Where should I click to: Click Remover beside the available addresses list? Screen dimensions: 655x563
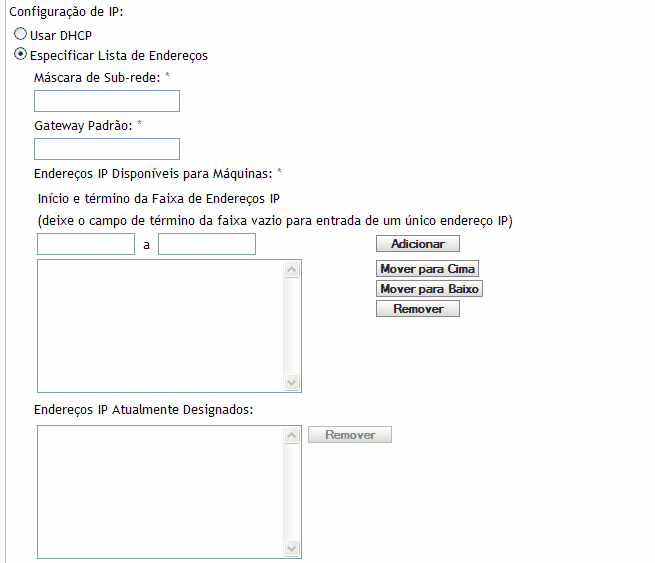coord(418,309)
